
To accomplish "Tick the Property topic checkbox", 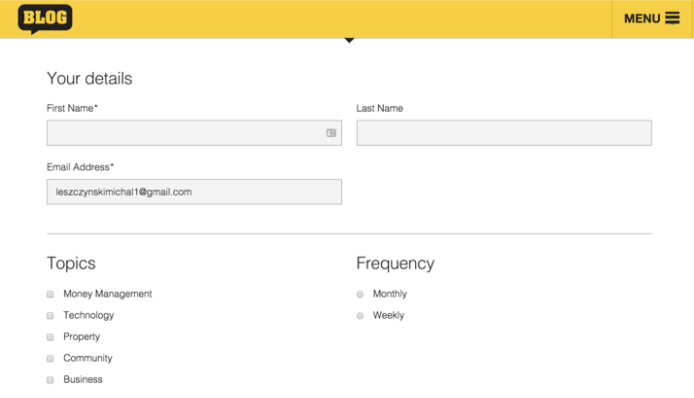I will (x=50, y=337).
